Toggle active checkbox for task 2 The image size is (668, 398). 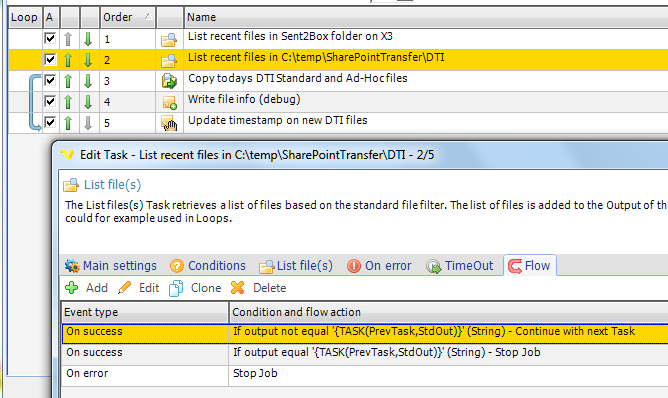pyautogui.click(x=50, y=59)
